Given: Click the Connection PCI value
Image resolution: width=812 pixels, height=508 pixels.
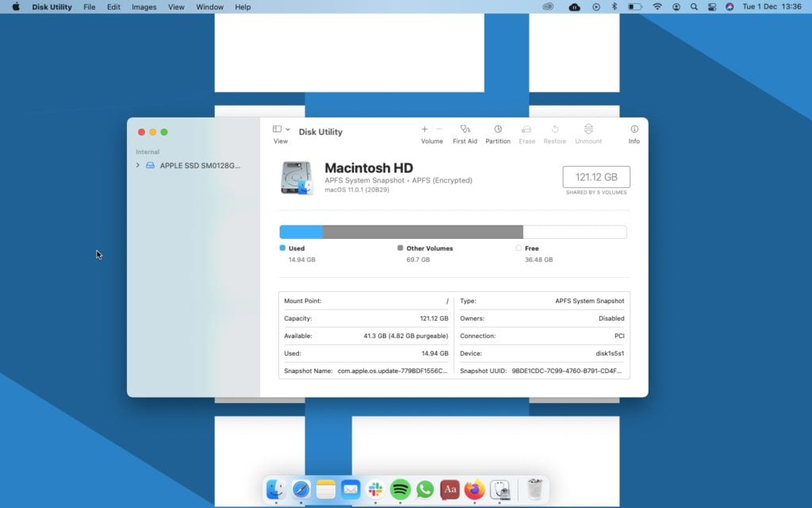Looking at the screenshot, I should coord(619,336).
